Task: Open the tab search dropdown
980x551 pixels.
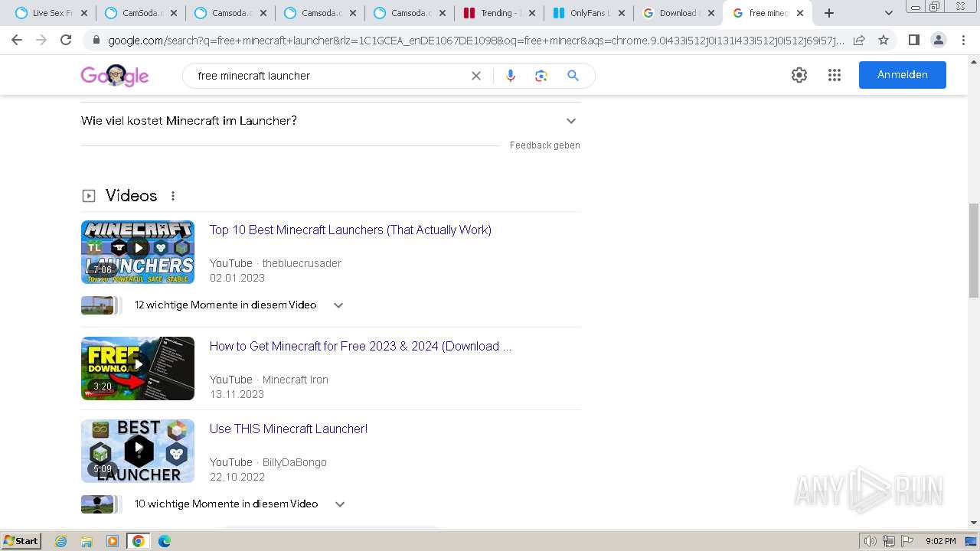Action: (x=888, y=13)
